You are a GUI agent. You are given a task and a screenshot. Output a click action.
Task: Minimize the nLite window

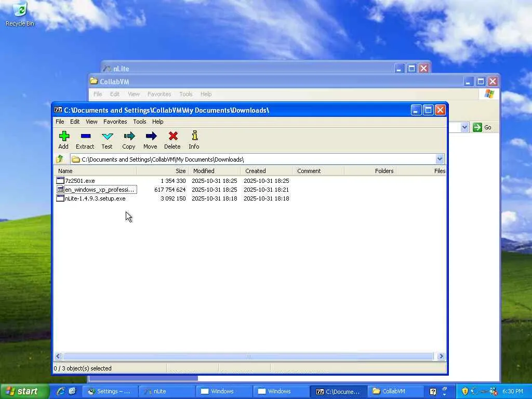400,69
